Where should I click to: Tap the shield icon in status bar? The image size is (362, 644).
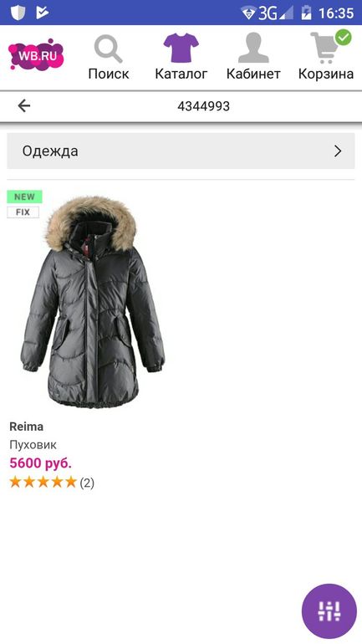coord(18,13)
